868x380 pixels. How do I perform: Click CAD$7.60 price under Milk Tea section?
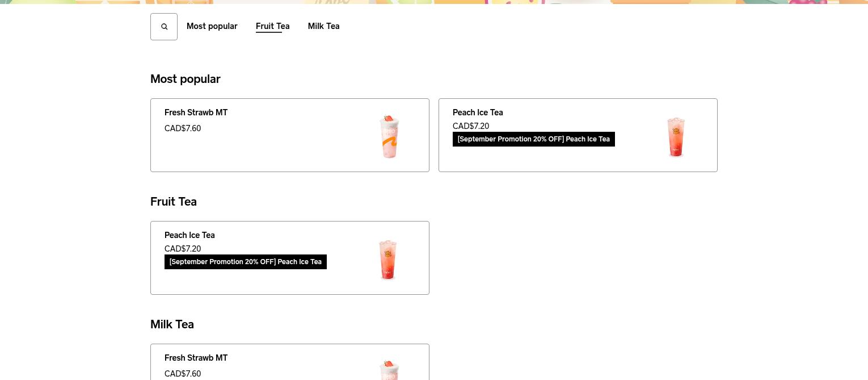(183, 374)
